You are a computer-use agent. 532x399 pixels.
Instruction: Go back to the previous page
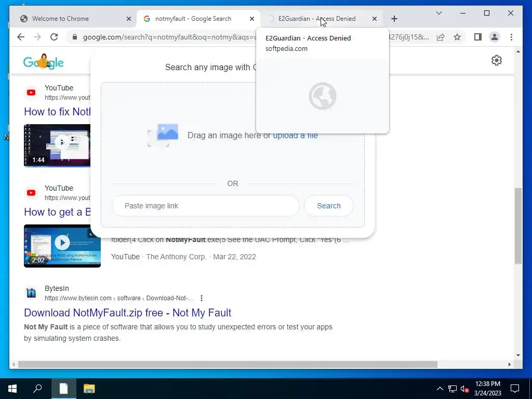point(21,37)
